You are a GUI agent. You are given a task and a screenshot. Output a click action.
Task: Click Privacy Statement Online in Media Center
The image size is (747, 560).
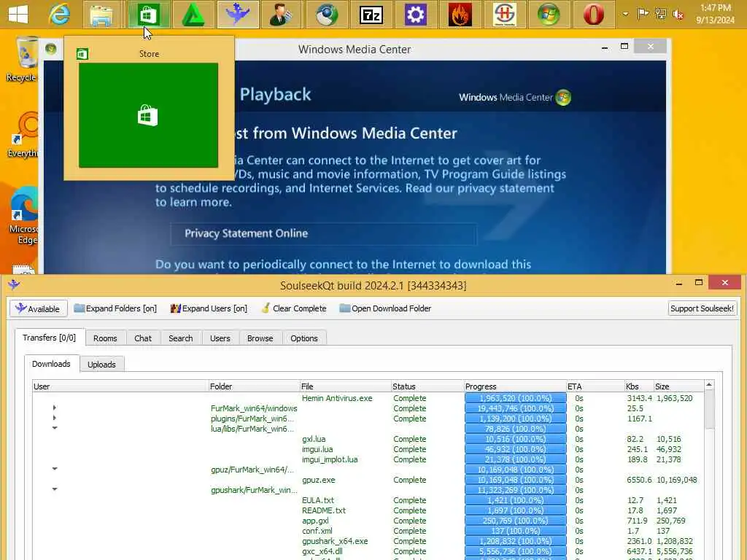[323, 233]
